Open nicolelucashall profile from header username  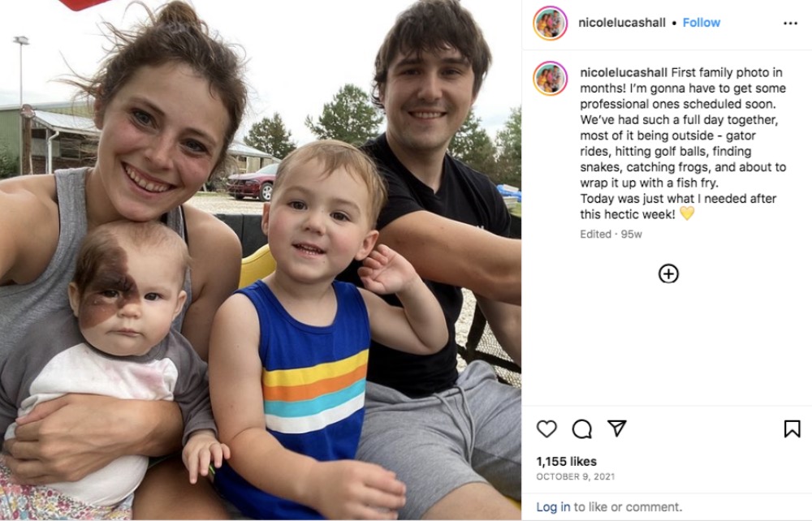(x=621, y=23)
